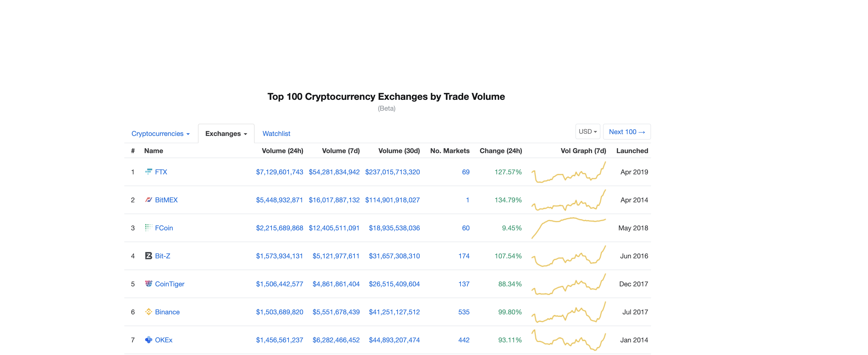868x355 pixels.
Task: Click the Binance diamond logo icon
Action: click(148, 312)
